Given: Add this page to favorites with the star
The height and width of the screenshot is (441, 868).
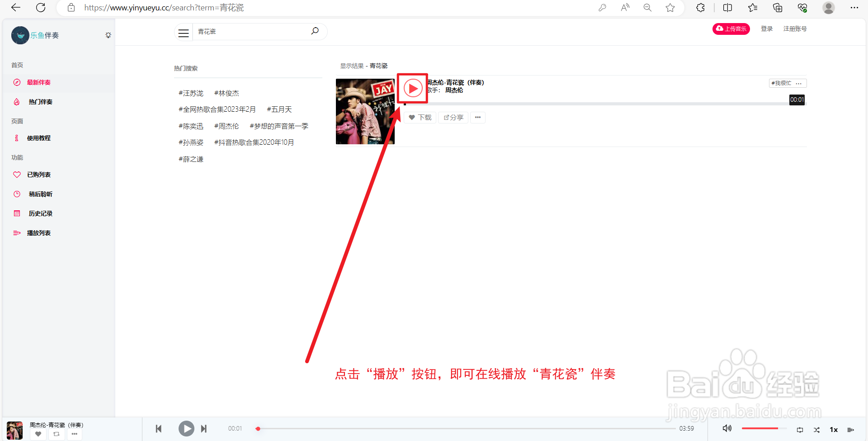Looking at the screenshot, I should coord(670,8).
